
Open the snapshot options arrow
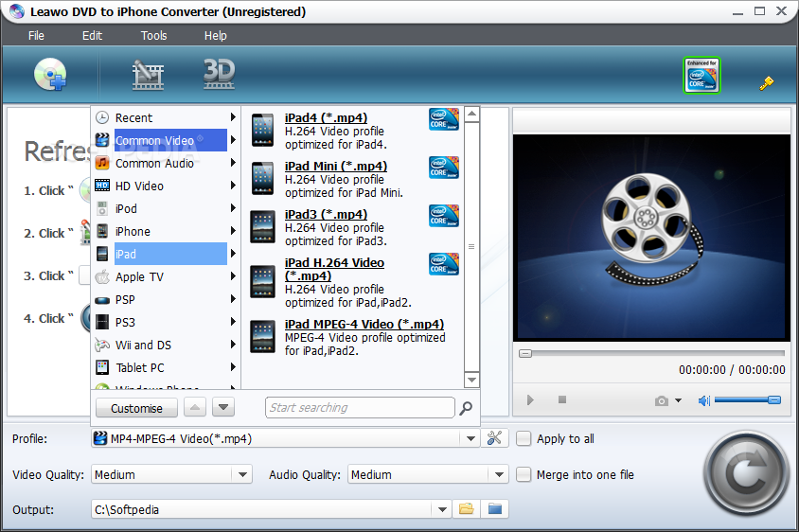[x=678, y=400]
